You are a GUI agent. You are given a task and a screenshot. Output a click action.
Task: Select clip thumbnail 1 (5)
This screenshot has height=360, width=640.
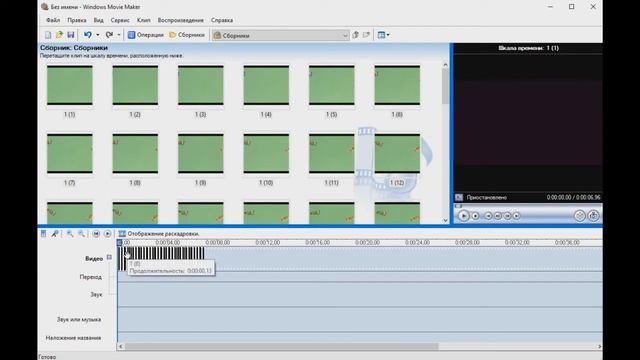331,85
